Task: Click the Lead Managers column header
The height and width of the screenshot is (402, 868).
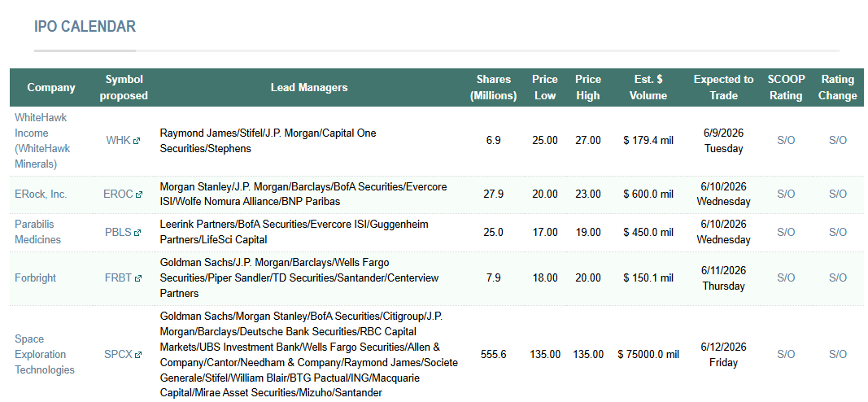Action: [309, 88]
